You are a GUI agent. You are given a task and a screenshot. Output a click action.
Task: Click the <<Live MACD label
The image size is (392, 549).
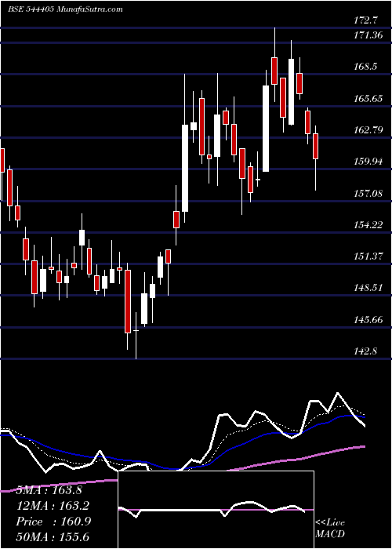[330, 529]
